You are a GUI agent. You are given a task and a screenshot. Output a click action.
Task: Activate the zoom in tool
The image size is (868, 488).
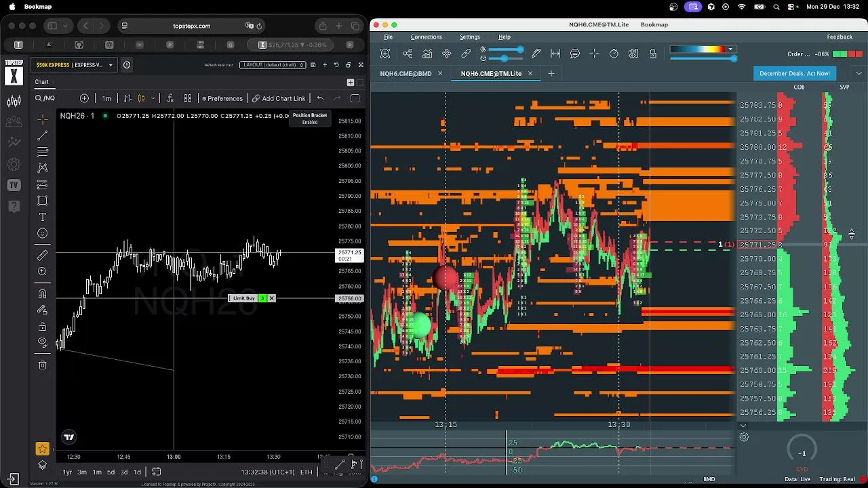42,271
